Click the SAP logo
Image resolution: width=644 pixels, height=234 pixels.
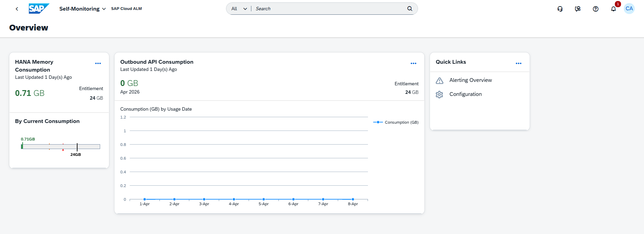pos(39,9)
